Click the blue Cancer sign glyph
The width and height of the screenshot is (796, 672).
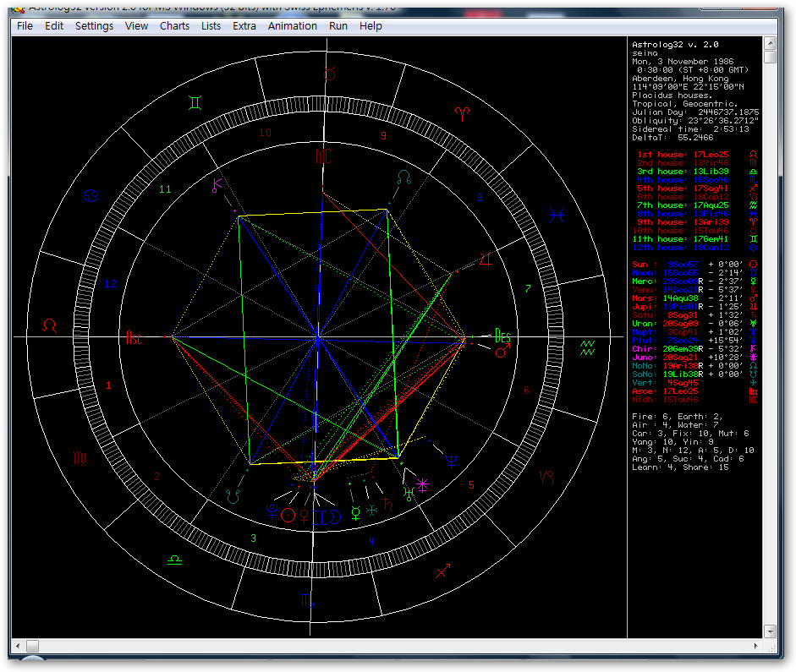(91, 197)
